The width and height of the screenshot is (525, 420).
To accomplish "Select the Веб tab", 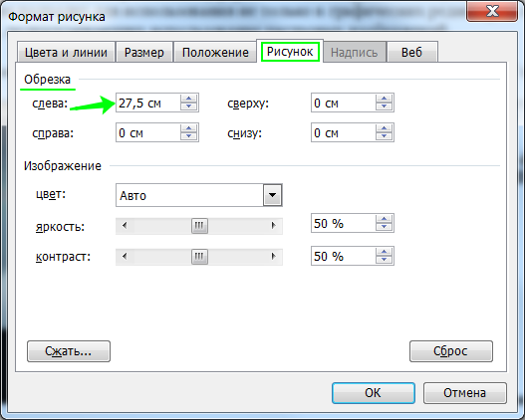I will click(x=412, y=53).
